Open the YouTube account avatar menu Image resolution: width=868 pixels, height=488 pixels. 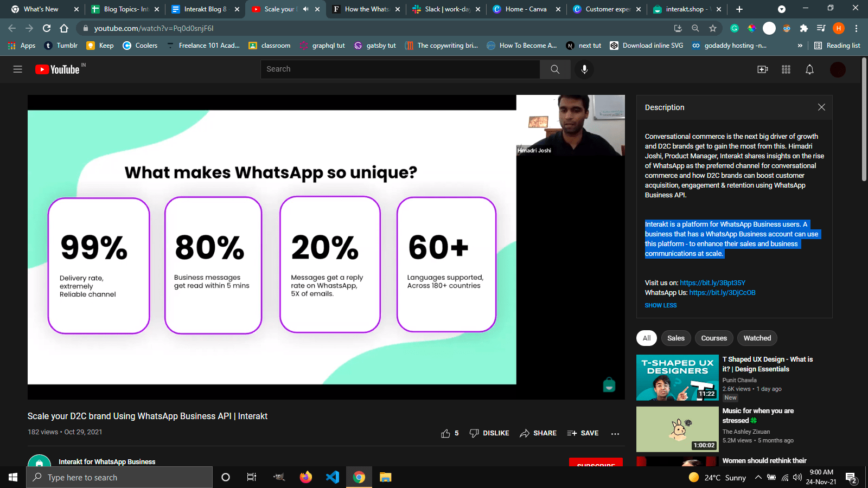838,69
